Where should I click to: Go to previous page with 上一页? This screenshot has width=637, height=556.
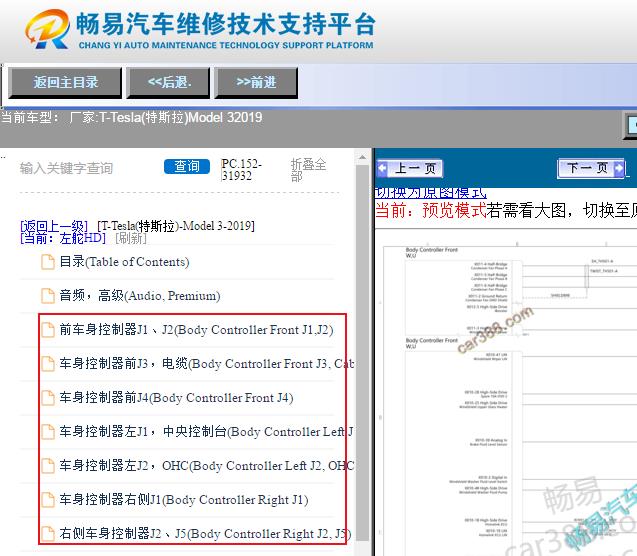pos(409,168)
